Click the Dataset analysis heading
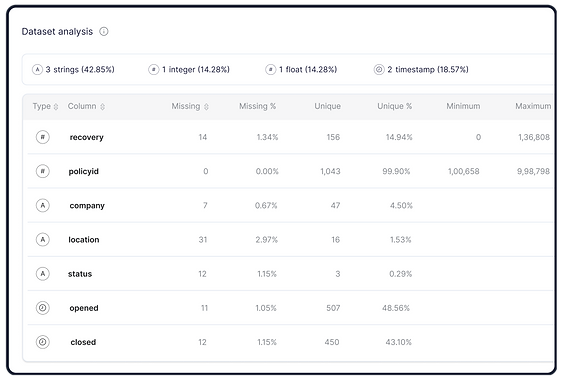Viewport: 562px width, 379px height. pyautogui.click(x=57, y=32)
